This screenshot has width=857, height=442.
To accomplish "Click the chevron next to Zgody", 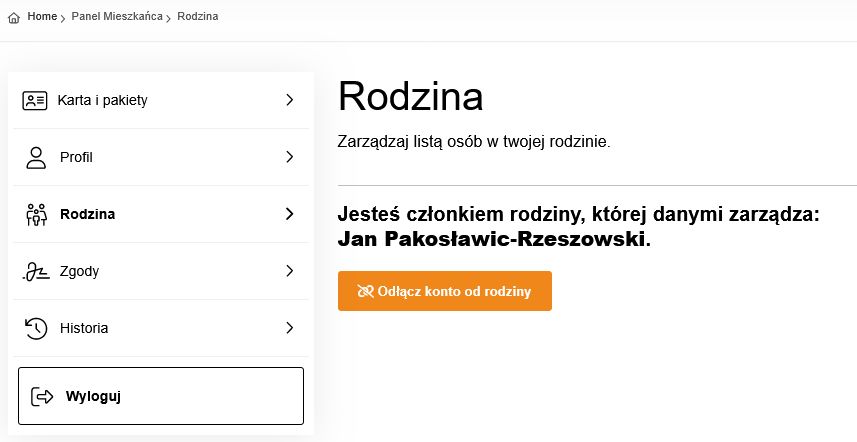I will [x=290, y=271].
